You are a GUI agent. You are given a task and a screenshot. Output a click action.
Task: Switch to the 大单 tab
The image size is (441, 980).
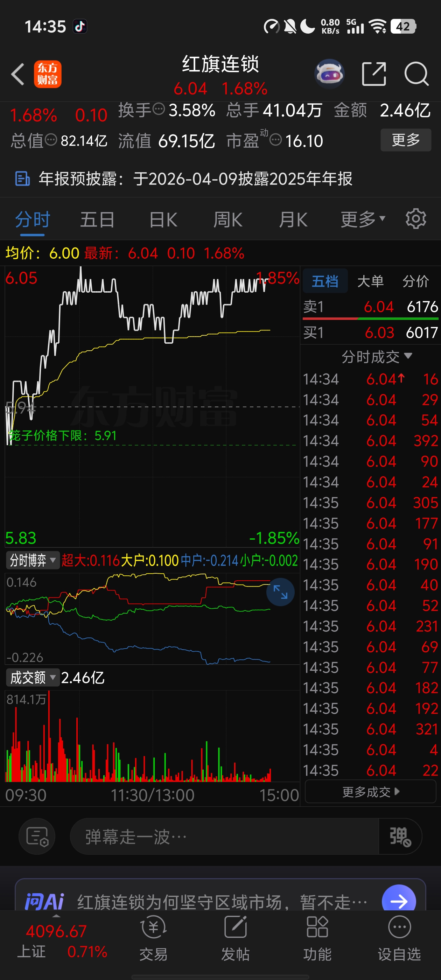[x=370, y=281]
